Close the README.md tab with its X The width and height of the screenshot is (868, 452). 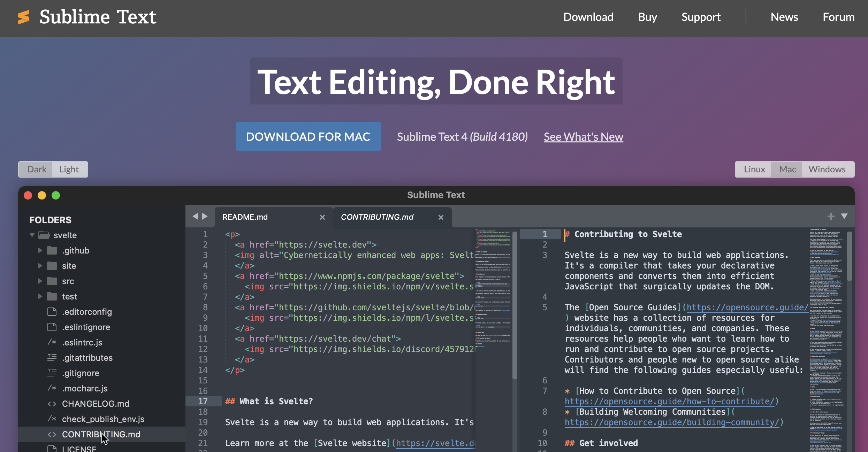point(322,217)
